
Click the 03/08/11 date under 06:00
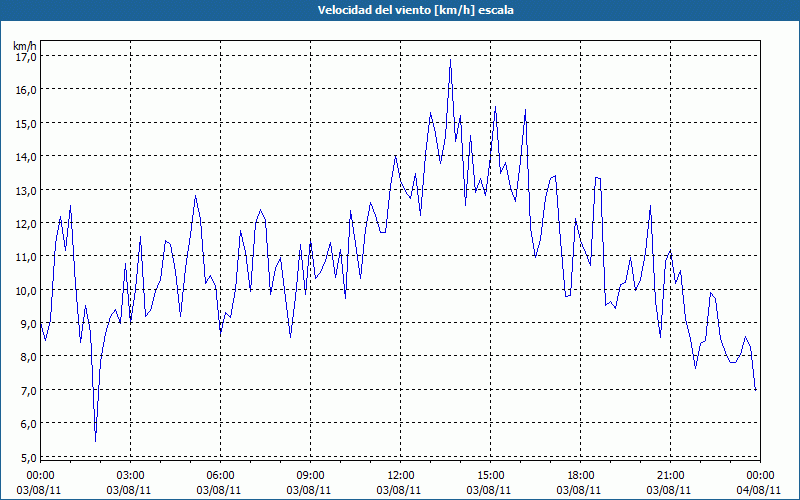click(x=218, y=490)
